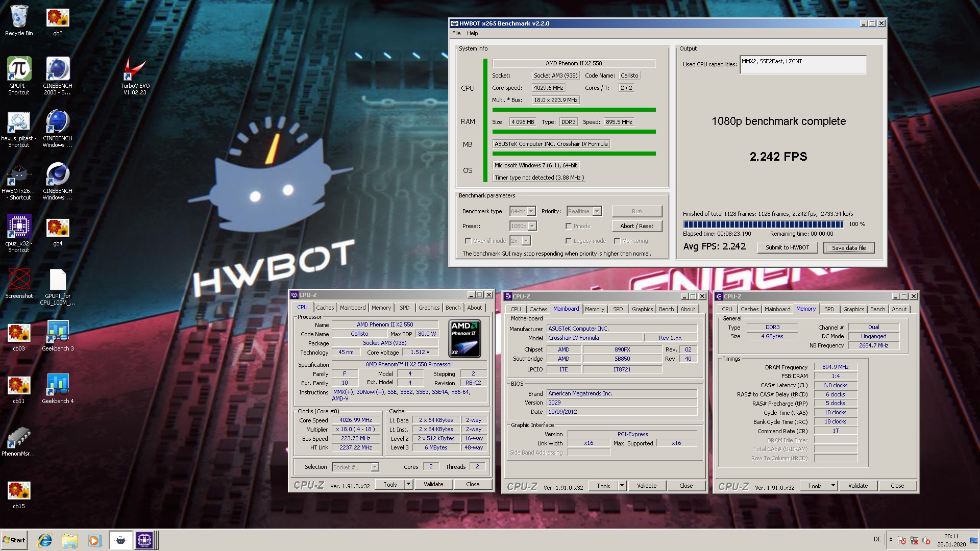This screenshot has height=551, width=980.
Task: Open cpuz_x32 shortcut icon
Action: click(19, 234)
